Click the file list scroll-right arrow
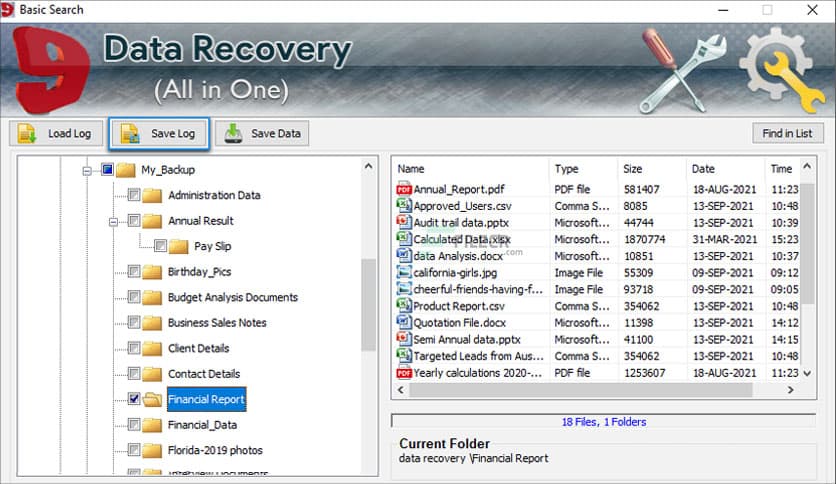836x484 pixels. [791, 390]
